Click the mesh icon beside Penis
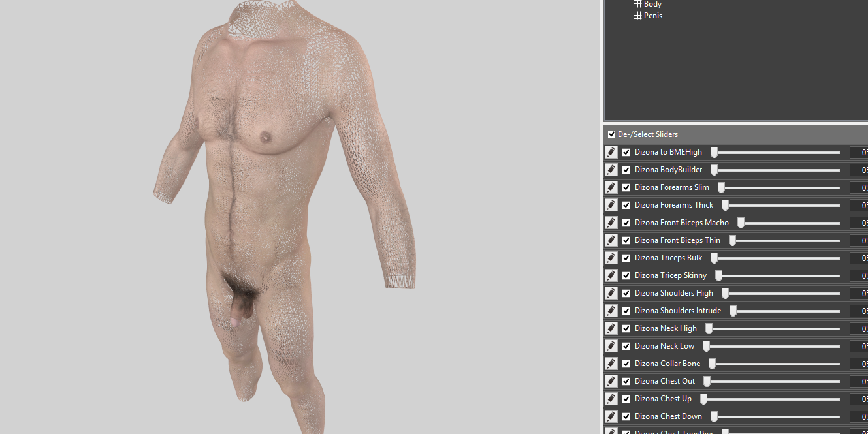868x434 pixels. [637, 16]
